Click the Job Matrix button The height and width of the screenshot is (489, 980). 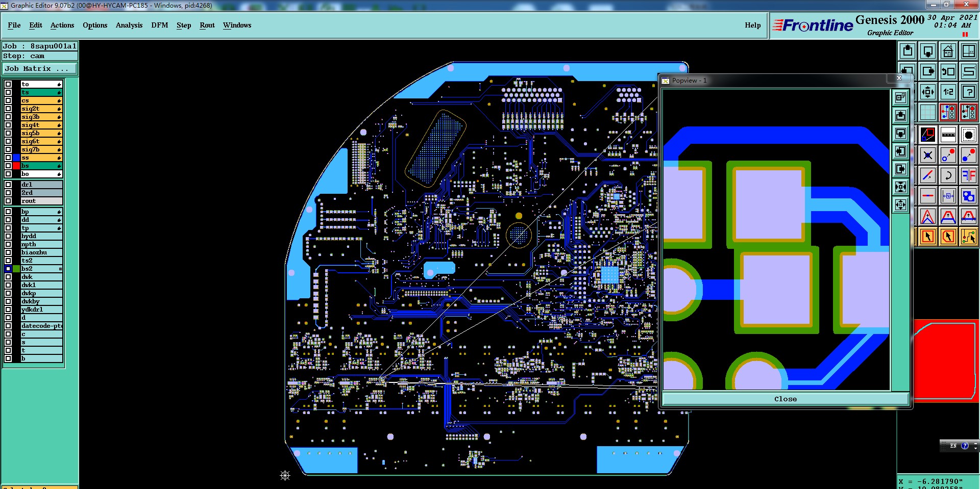click(x=40, y=68)
